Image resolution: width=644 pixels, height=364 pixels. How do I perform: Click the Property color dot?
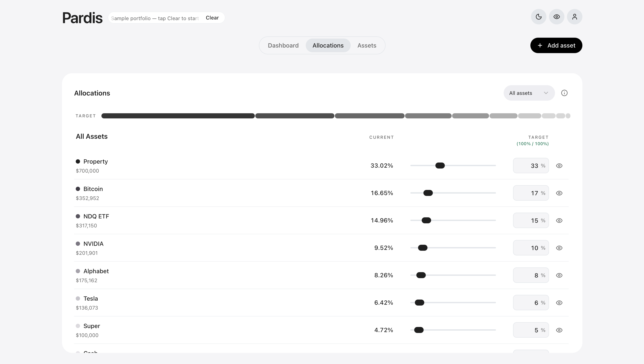point(78,161)
